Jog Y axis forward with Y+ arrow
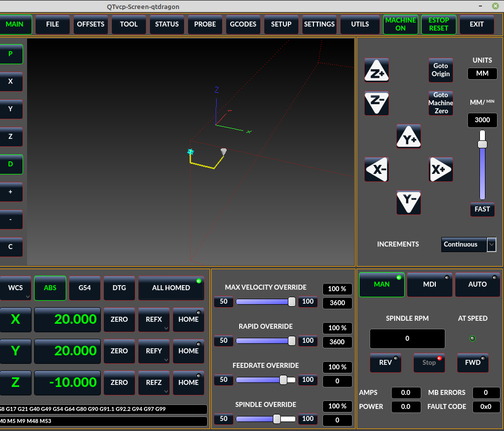This screenshot has height=431, width=504. [x=409, y=136]
